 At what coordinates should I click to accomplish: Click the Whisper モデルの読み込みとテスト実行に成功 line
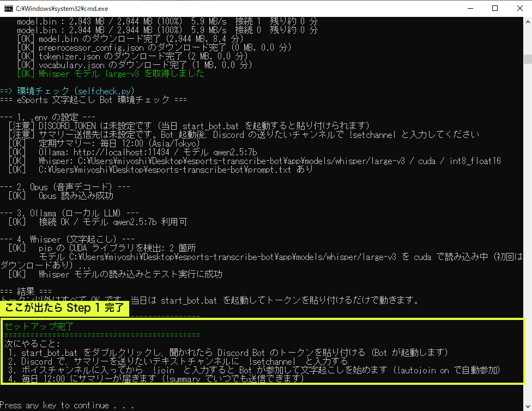tap(116, 274)
